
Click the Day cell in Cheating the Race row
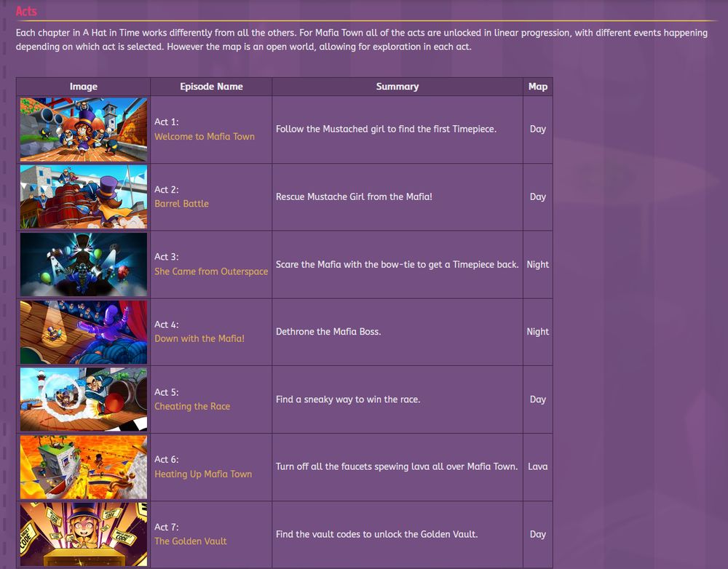click(538, 399)
